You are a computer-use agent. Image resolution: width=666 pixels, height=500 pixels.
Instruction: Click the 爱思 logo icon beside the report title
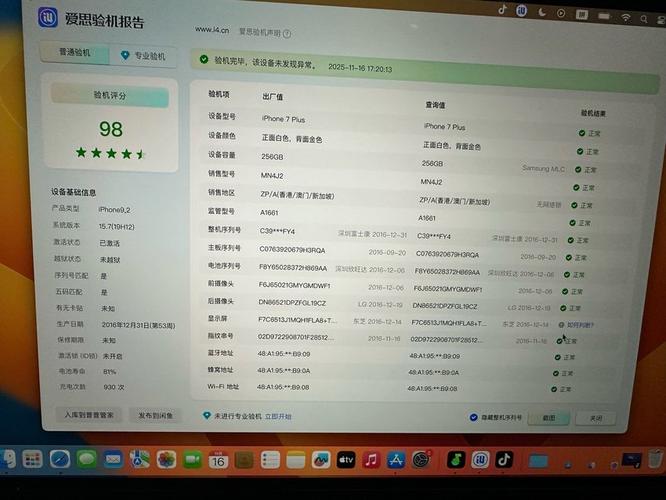48,18
